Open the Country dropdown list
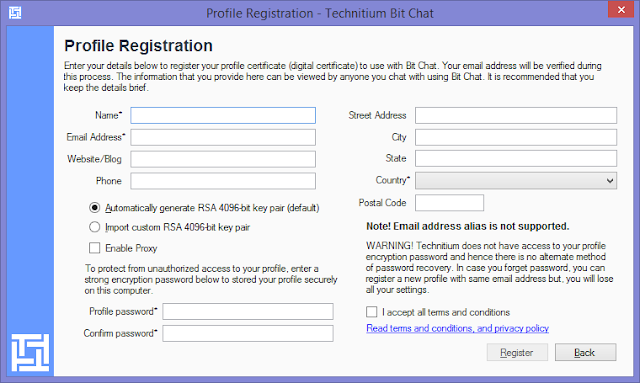This screenshot has height=383, width=640. [516, 180]
